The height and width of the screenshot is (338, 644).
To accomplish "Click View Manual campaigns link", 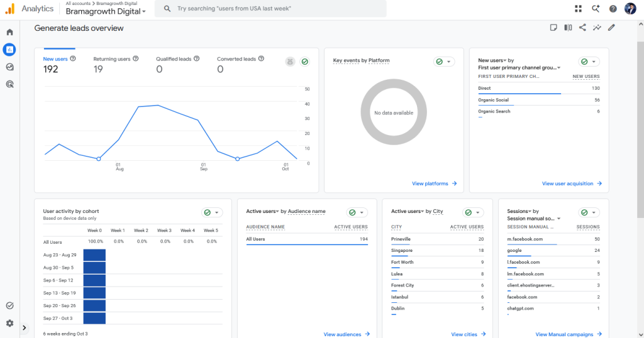I will coord(569,334).
